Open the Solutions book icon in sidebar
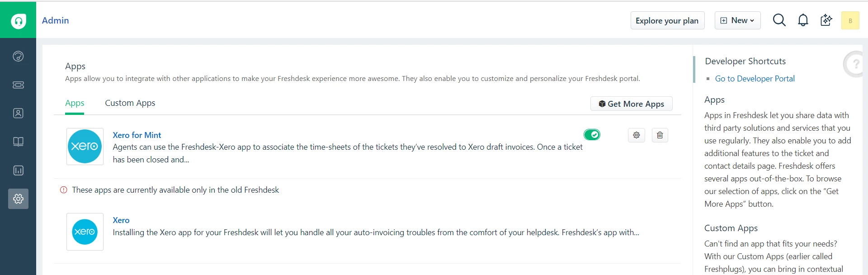 tap(18, 142)
